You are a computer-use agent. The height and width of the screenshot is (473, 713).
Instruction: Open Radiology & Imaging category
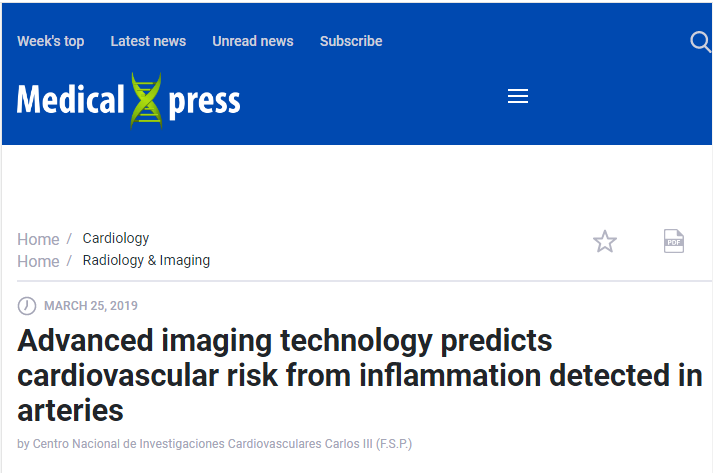(146, 260)
